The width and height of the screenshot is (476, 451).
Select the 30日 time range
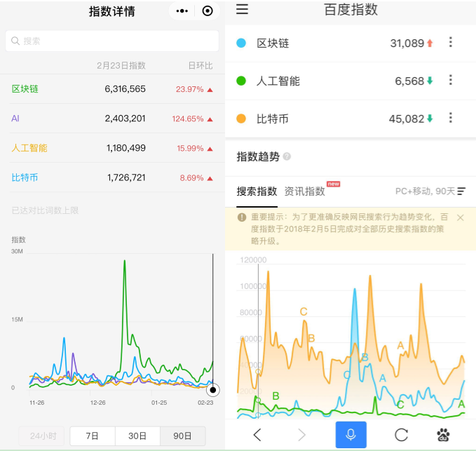[137, 436]
